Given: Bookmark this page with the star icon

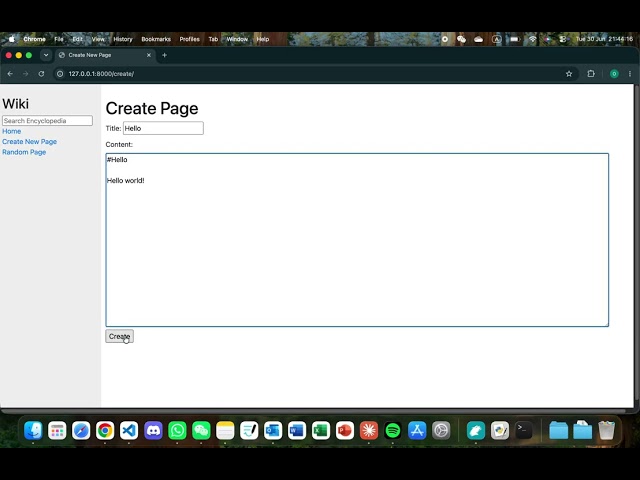Looking at the screenshot, I should pyautogui.click(x=569, y=74).
